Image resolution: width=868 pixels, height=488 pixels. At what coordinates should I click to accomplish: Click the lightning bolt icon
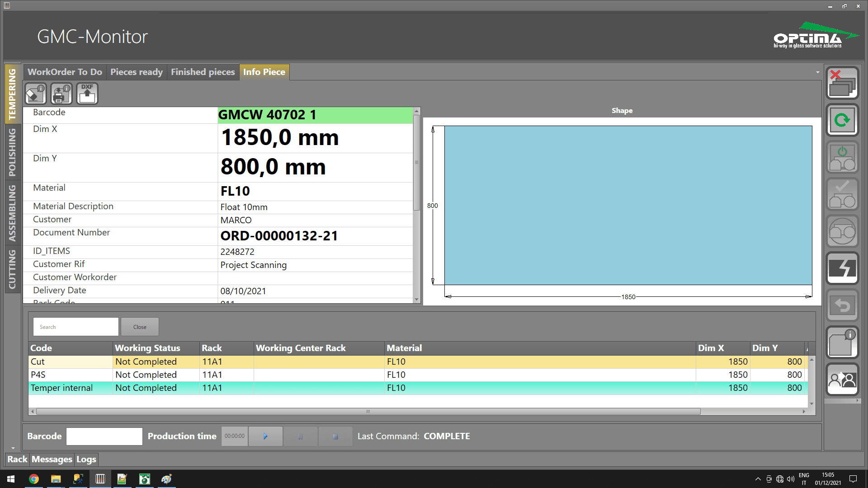click(843, 268)
